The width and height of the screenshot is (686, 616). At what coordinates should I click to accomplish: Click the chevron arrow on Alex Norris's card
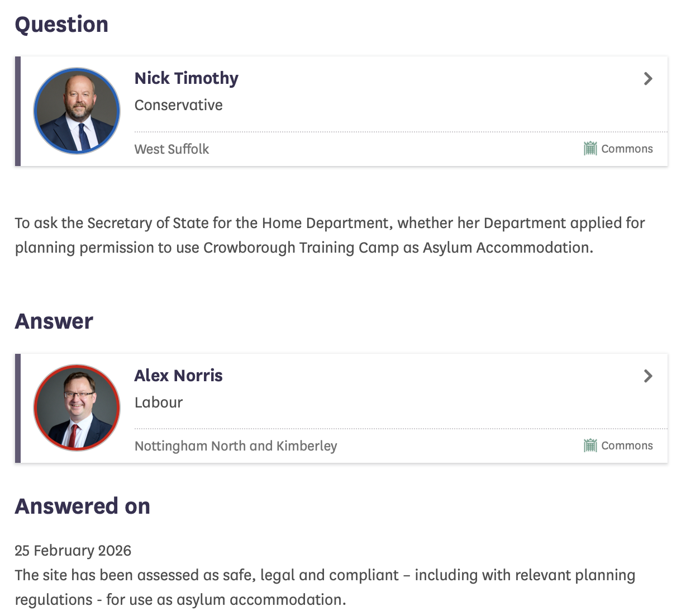(x=648, y=376)
